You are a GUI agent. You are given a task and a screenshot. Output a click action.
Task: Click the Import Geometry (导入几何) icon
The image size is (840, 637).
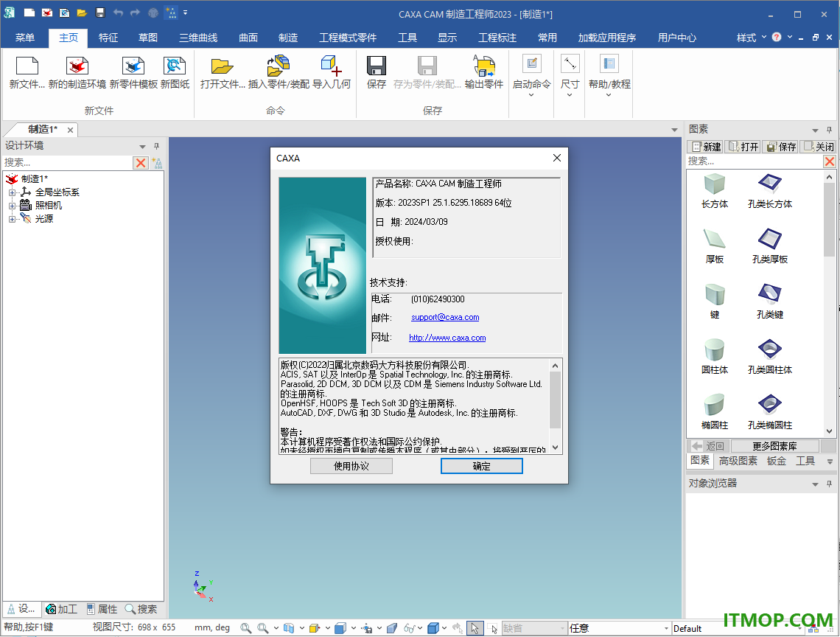(x=331, y=66)
